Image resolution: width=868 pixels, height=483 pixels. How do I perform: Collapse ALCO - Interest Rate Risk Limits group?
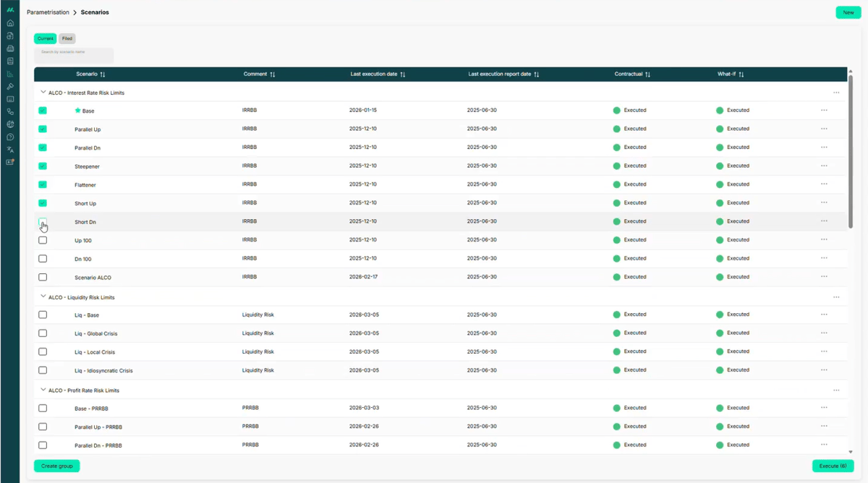pos(43,93)
